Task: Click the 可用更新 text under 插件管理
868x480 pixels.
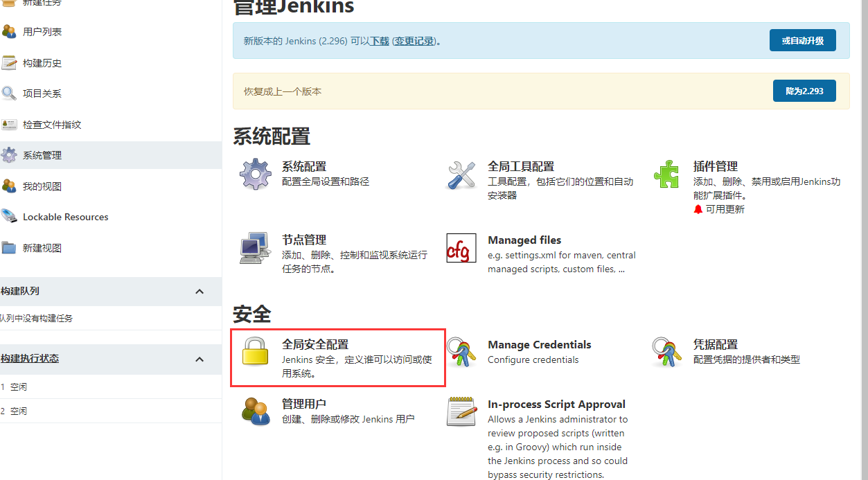Action: pyautogui.click(x=725, y=209)
